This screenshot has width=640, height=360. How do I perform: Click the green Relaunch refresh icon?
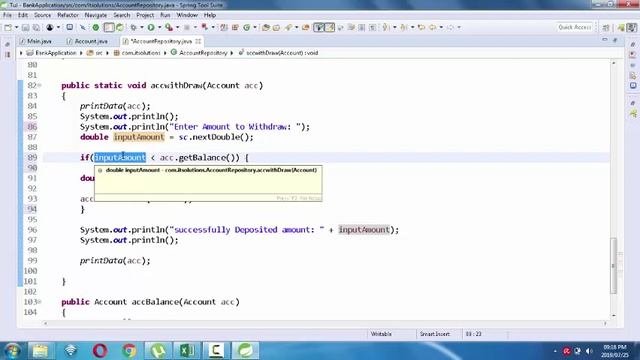tap(120, 27)
